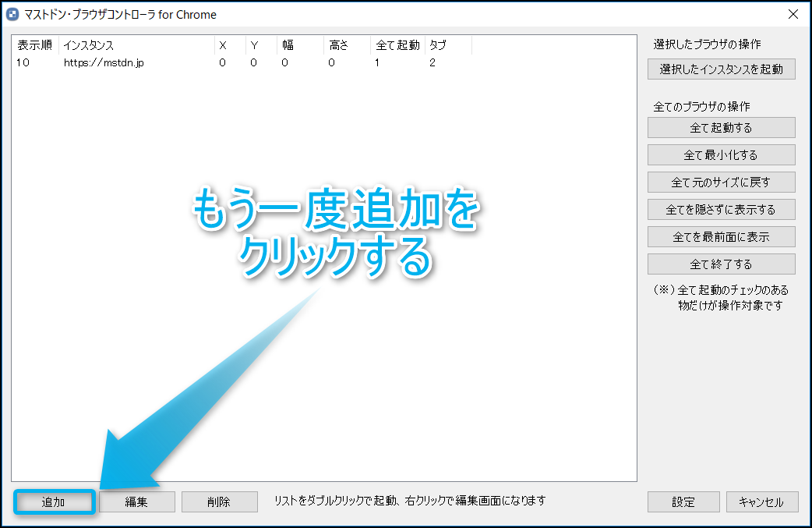This screenshot has width=812, height=528.
Task: Open 設定 from the bottom right
Action: point(683,502)
